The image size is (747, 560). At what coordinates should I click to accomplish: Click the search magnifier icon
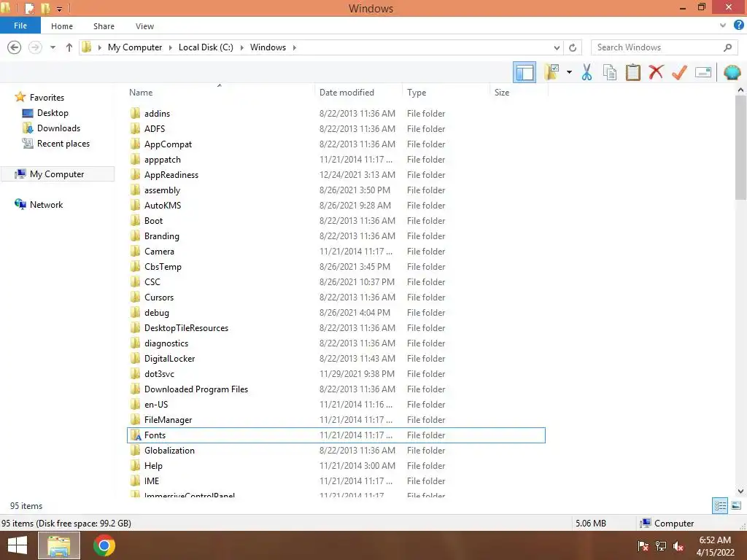(x=727, y=47)
